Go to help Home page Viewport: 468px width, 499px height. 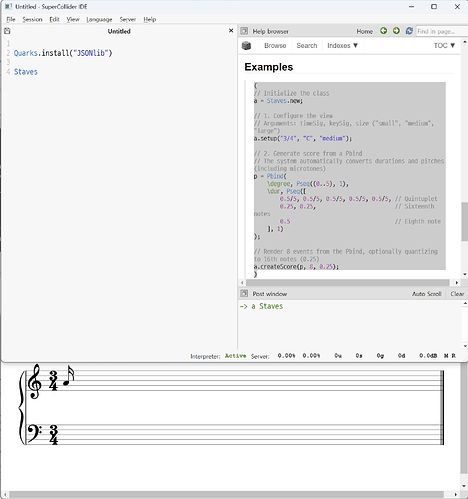tap(365, 31)
